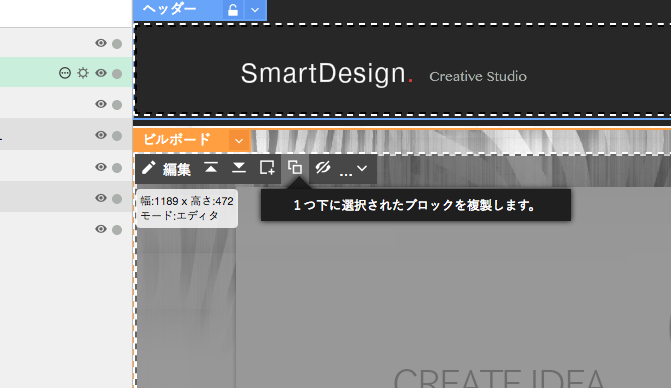Expand the ヘッダー section dropdown chevron
Screen dimensions: 671x388
coord(255,10)
